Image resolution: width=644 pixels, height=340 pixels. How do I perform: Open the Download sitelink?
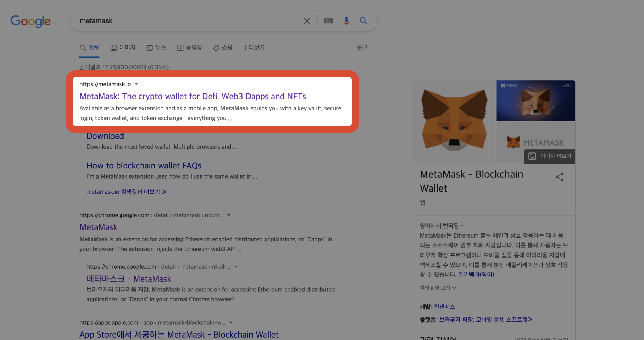point(105,136)
